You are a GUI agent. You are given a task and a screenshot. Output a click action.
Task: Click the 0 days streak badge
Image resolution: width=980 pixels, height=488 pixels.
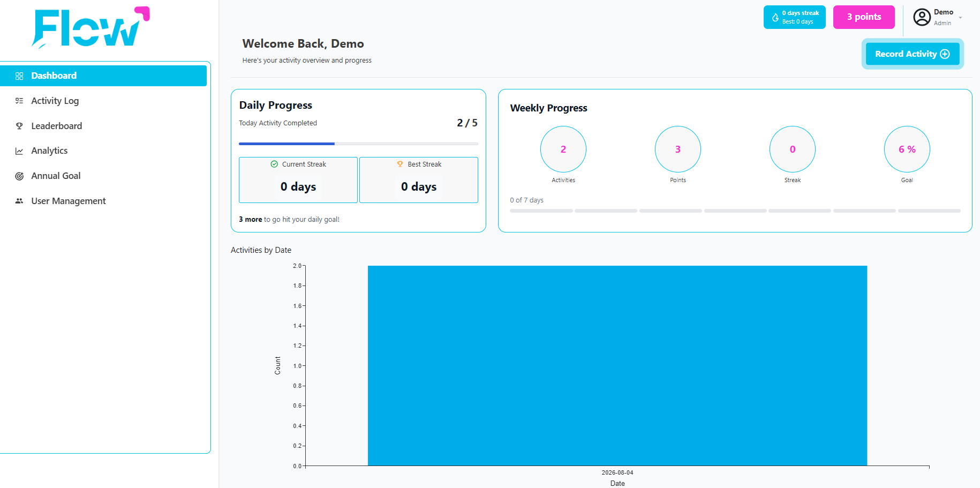(795, 17)
